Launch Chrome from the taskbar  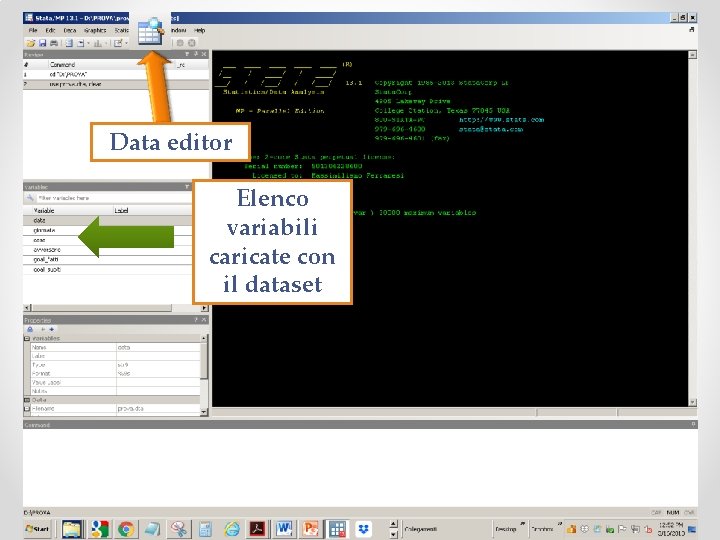coord(126,529)
